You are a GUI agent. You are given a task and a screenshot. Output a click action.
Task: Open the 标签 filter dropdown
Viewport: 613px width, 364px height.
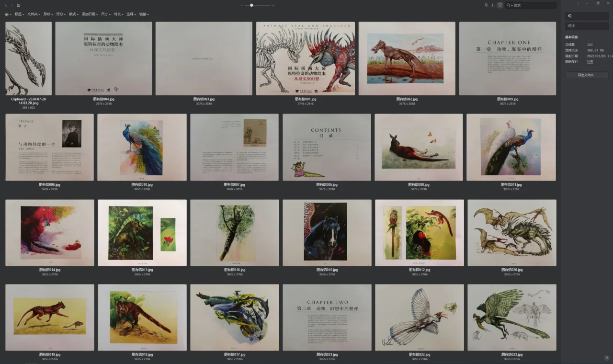[x=19, y=14]
